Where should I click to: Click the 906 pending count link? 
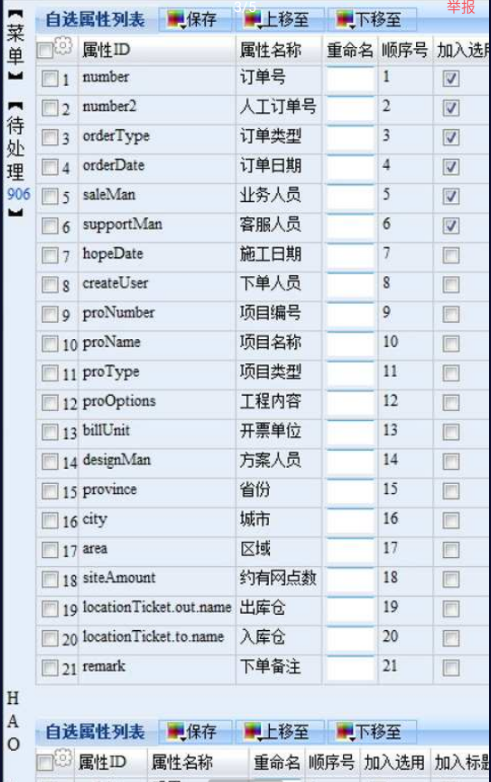(18, 194)
